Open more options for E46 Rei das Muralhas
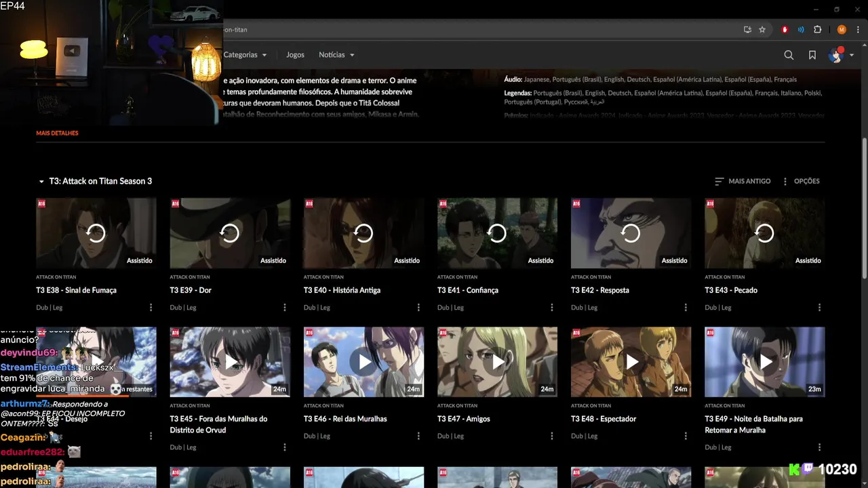Screen dimensions: 868x488 click(418, 436)
